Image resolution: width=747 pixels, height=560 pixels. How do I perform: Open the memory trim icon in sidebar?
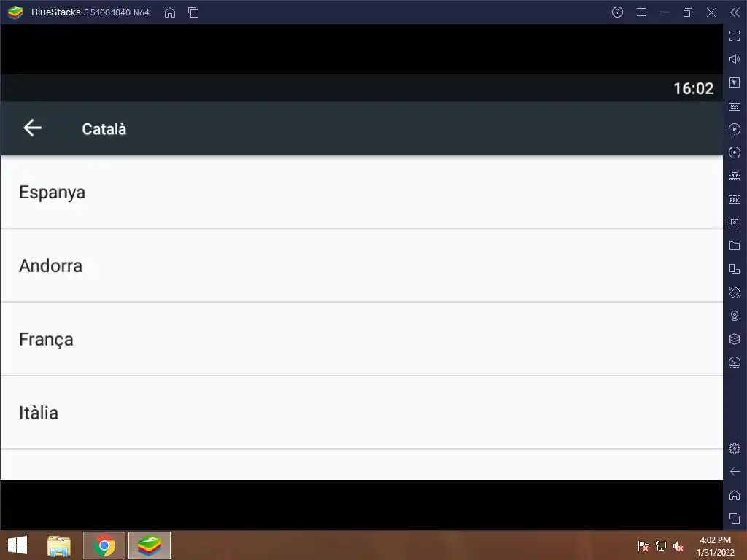[x=735, y=176]
